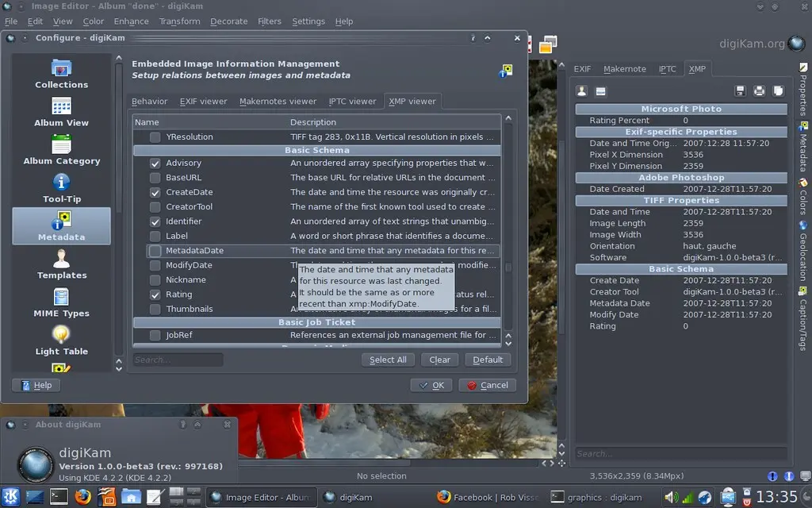This screenshot has width=812, height=508.
Task: Print the displayed XMP metadata
Action: pos(758,90)
